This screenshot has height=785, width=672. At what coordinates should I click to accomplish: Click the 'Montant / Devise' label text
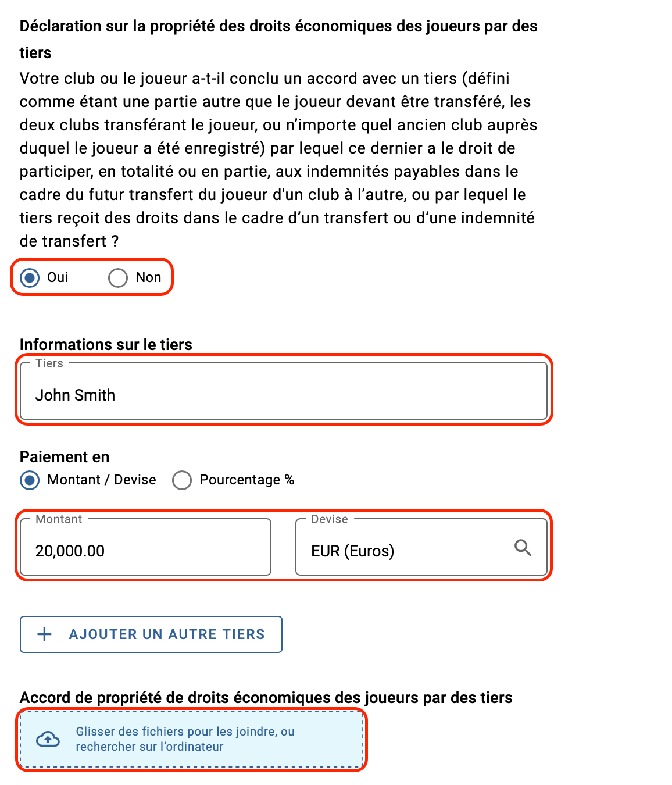pyautogui.click(x=102, y=480)
